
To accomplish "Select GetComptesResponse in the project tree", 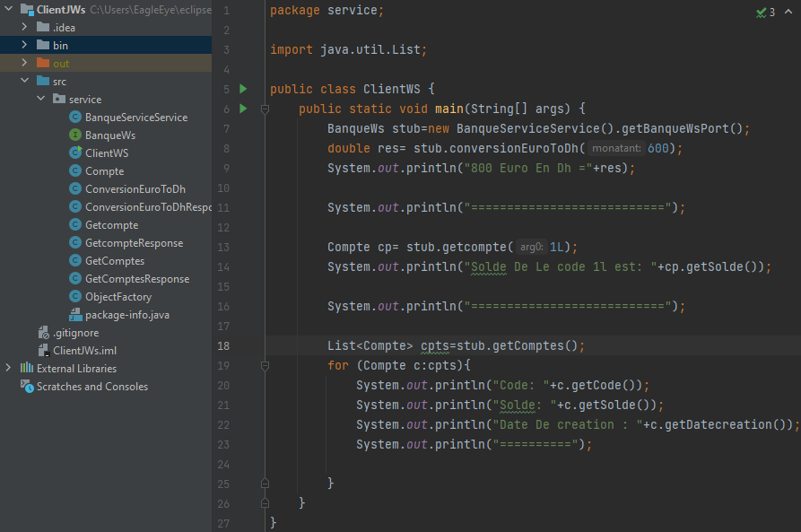I will [x=137, y=278].
